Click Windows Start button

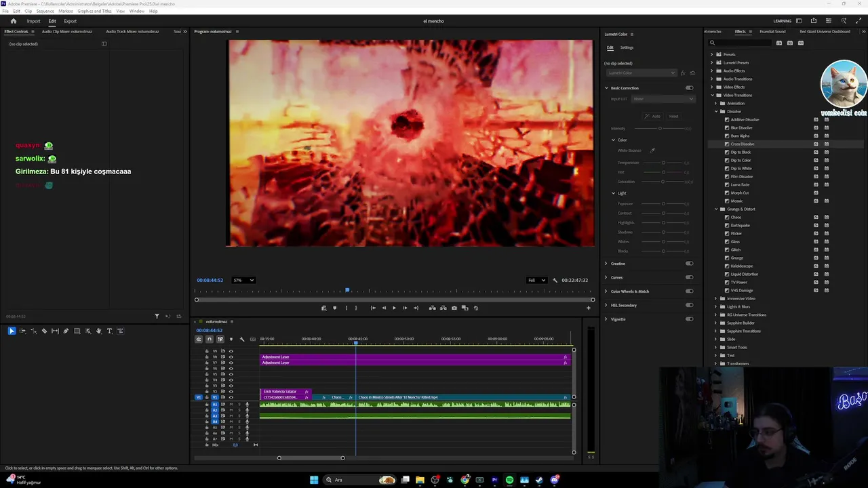(x=314, y=480)
